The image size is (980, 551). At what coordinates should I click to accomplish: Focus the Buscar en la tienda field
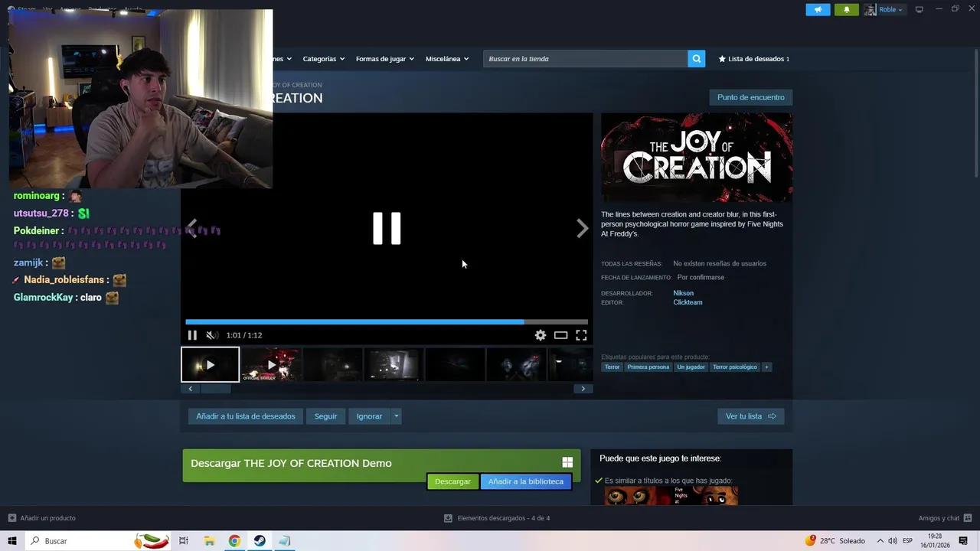[585, 59]
